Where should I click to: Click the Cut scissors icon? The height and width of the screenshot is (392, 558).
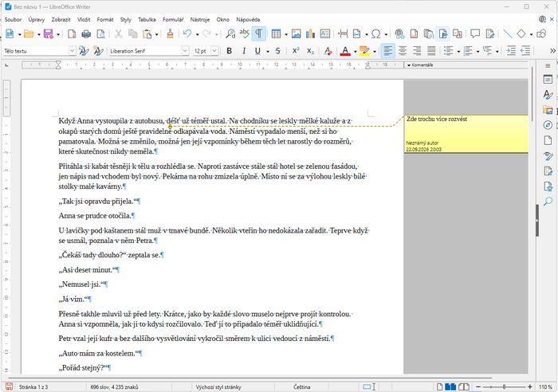[118, 33]
